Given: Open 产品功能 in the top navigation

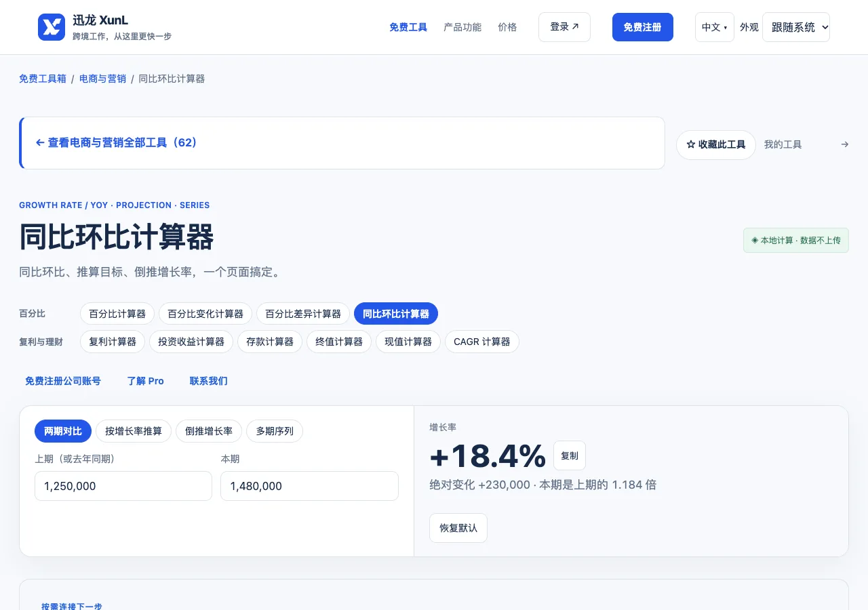Looking at the screenshot, I should tap(462, 27).
